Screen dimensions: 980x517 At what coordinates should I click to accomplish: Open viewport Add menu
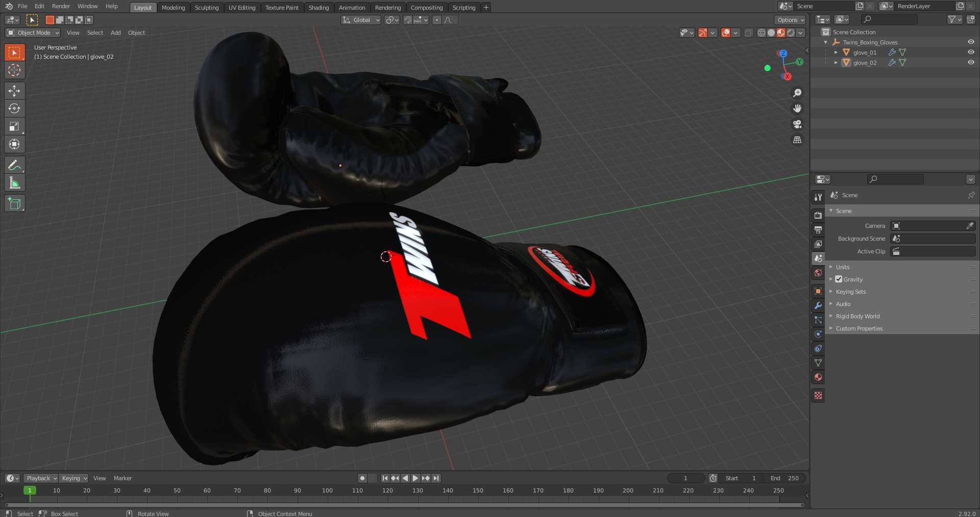point(116,33)
